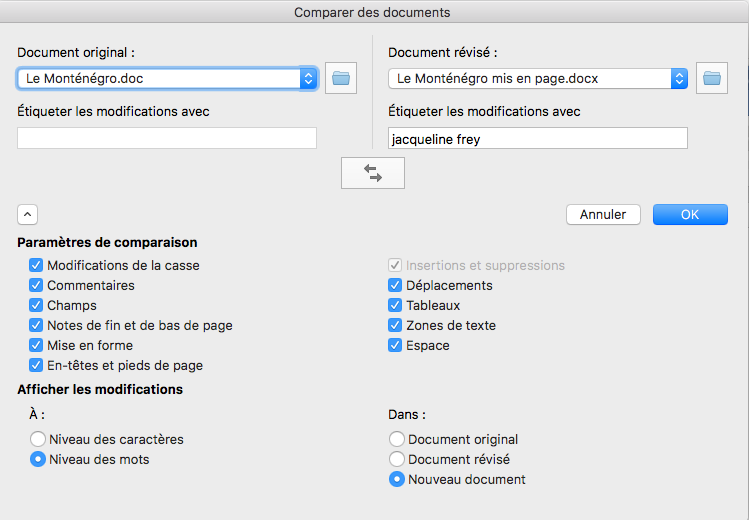Toggle the Tableaux checkbox

(395, 306)
